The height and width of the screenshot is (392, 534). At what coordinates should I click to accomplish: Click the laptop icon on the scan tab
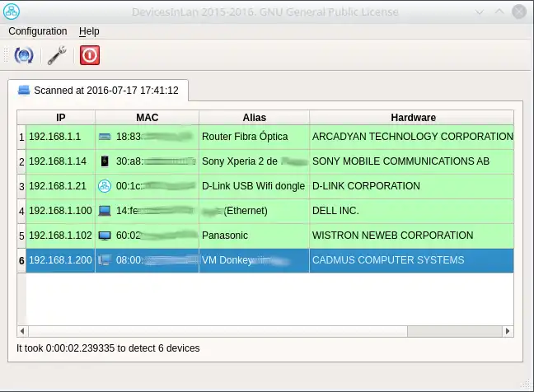coord(24,91)
